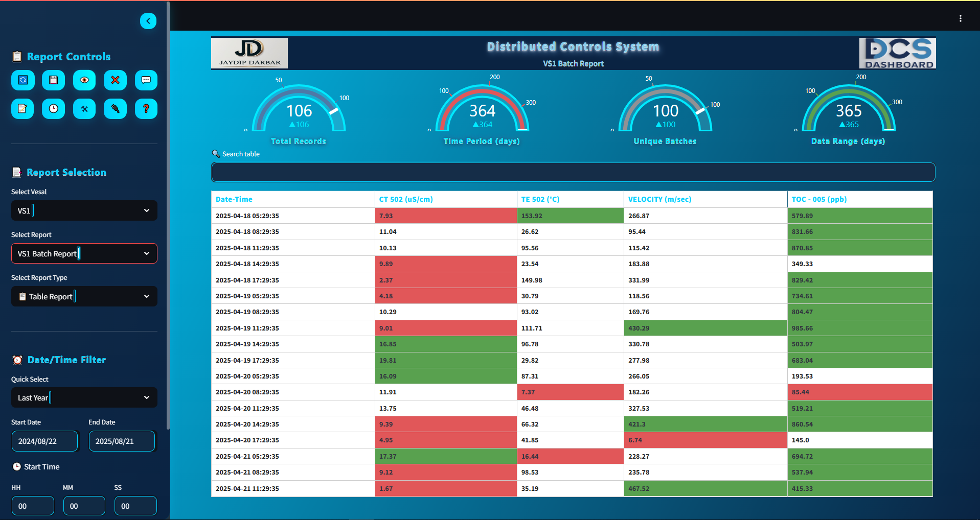The width and height of the screenshot is (980, 520).
Task: Click the Start Date field 2024/08/22
Action: point(45,441)
